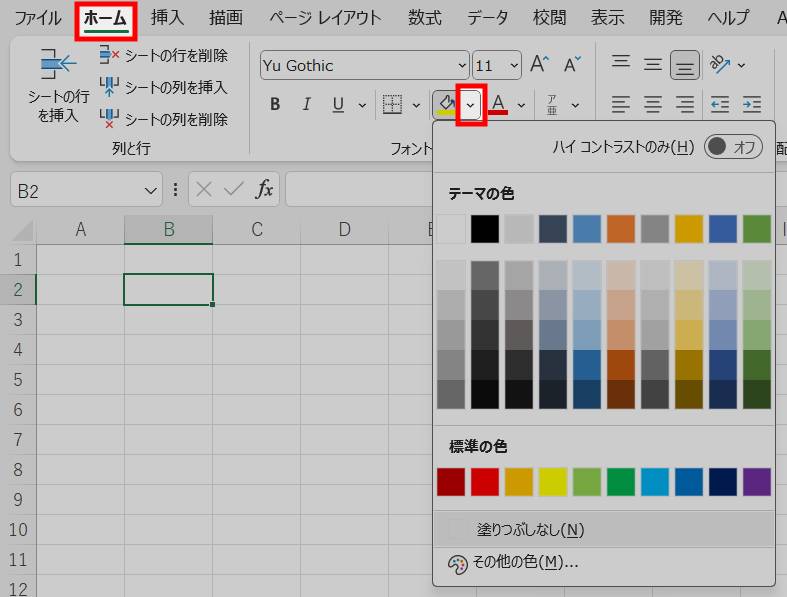
Task: Open the font size 11 dropdown
Action: [x=514, y=65]
